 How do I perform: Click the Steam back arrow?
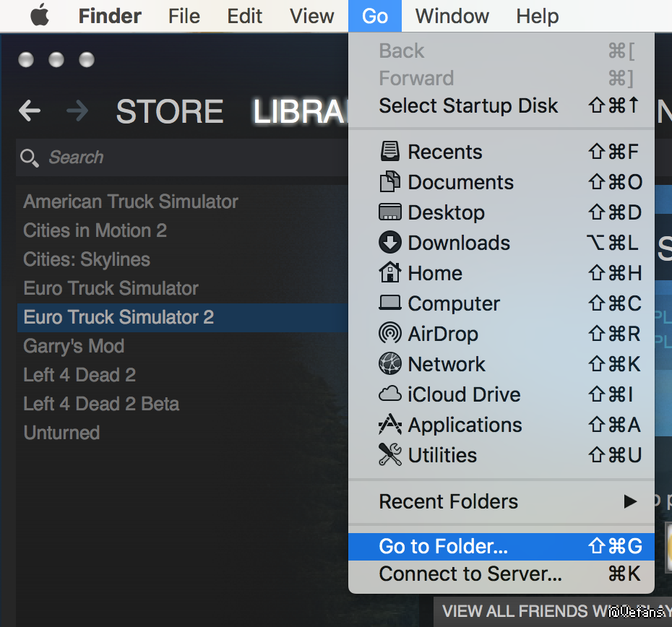tap(30, 111)
